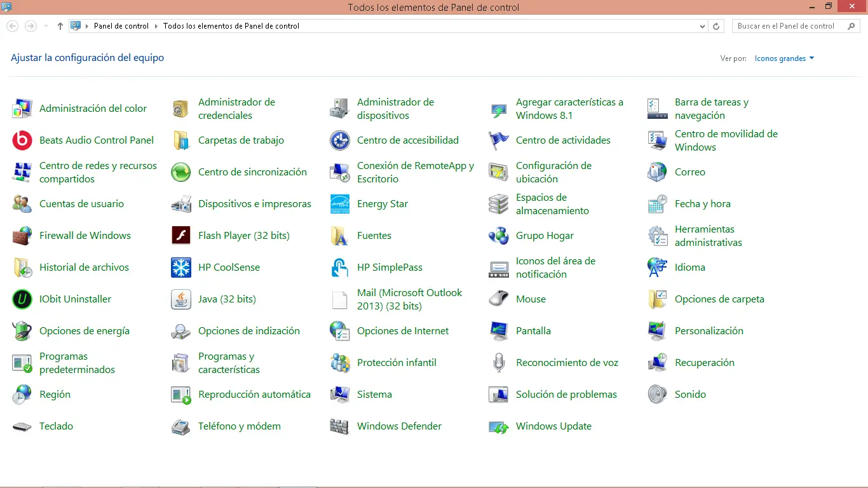The width and height of the screenshot is (868, 488).
Task: Click the Correo icon
Action: (658, 172)
